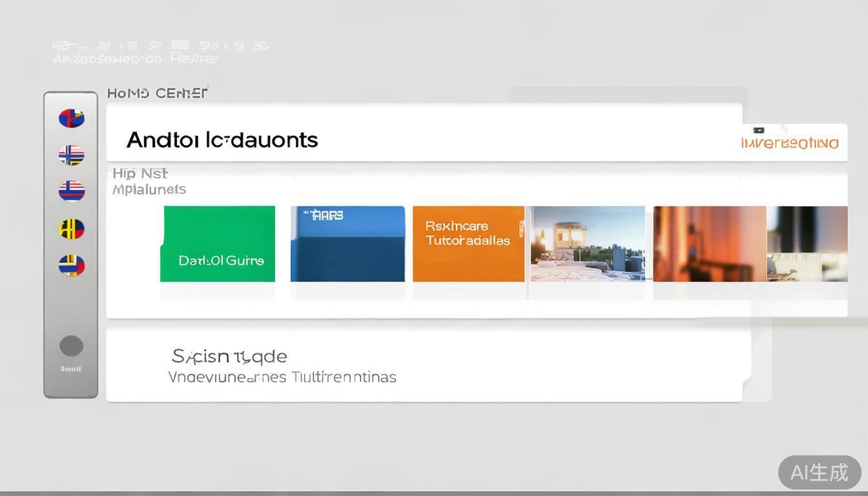This screenshot has height=496, width=868.
Task: Click the small icon on orange tile's right edge
Action: click(x=521, y=229)
